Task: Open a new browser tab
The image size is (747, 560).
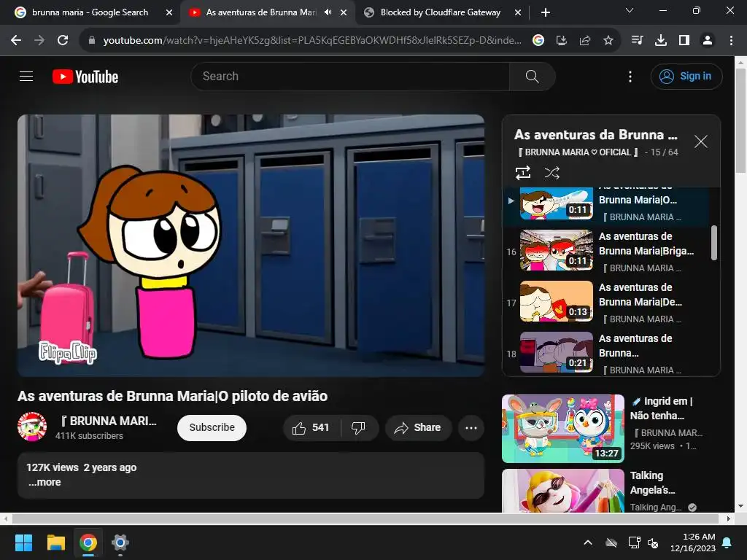Action: (x=546, y=13)
